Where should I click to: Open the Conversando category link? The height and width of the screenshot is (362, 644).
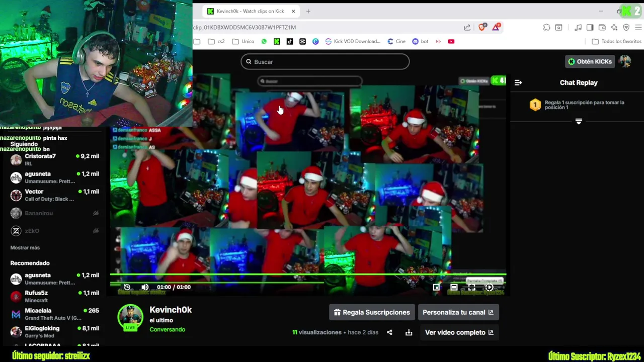(167, 329)
